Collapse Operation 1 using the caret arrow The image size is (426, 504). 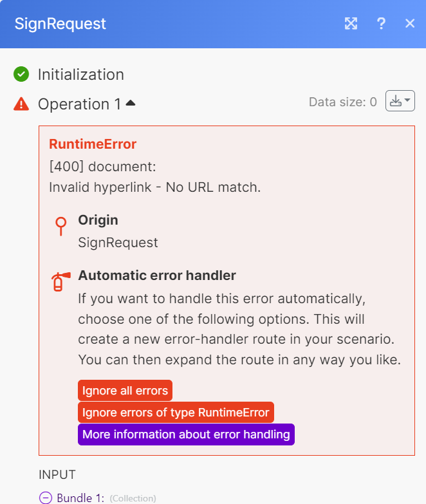click(x=131, y=103)
